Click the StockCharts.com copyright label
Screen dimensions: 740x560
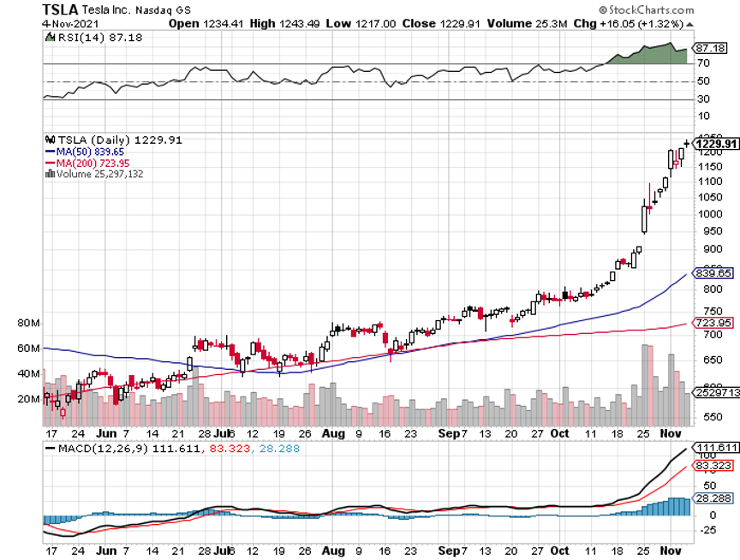coord(646,9)
